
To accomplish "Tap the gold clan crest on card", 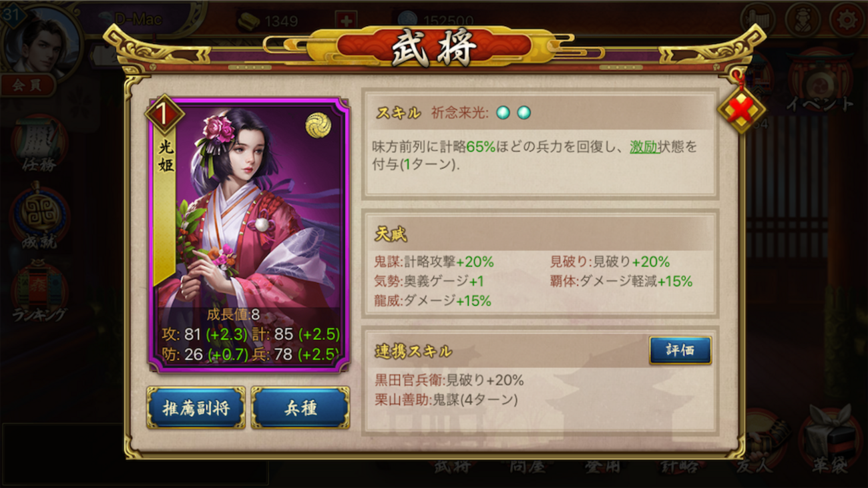I will 318,125.
